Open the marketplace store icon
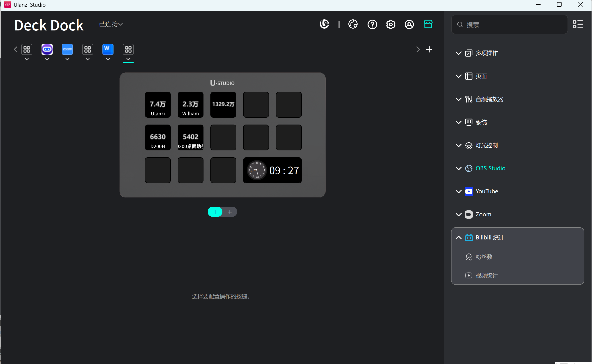Viewport: 592px width, 364px height. point(428,24)
